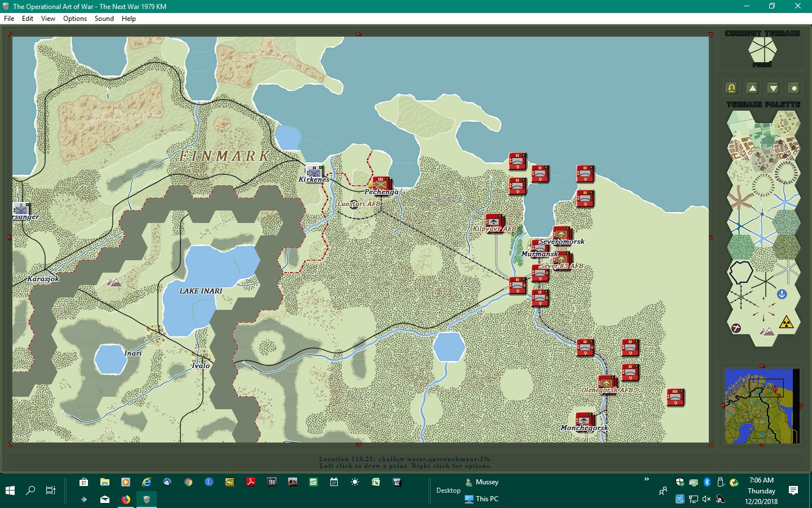Open the Sound menu
This screenshot has height=508, width=812.
click(104, 19)
